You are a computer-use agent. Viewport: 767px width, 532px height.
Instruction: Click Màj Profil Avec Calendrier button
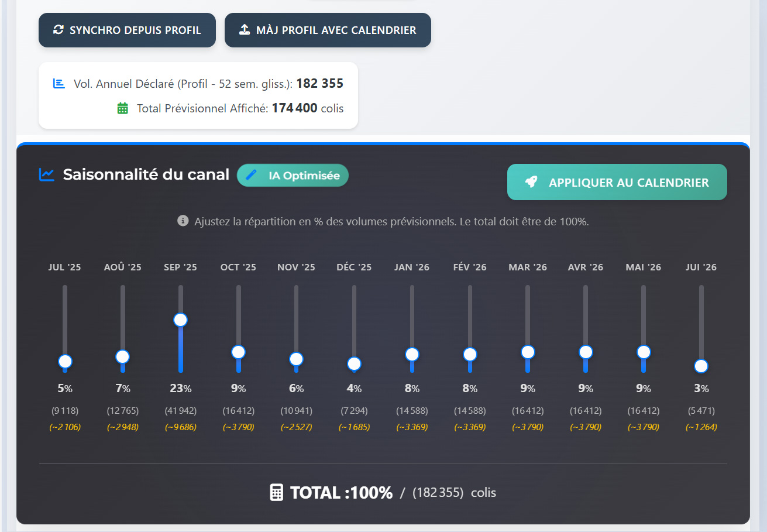point(328,30)
